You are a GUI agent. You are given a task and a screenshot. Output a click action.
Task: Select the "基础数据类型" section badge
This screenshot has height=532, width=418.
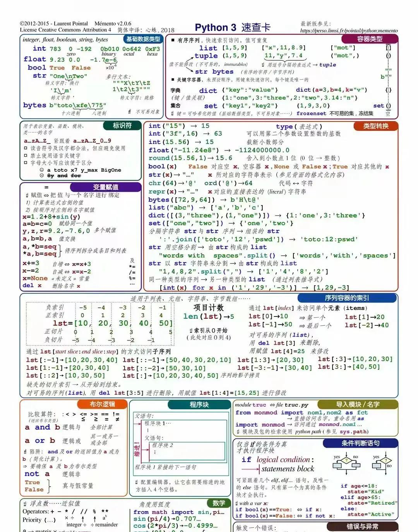click(x=143, y=39)
